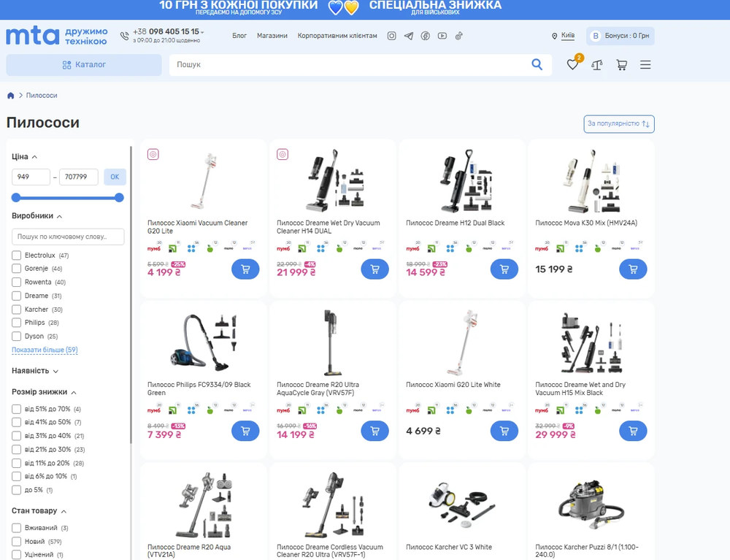The image size is (730, 560).
Task: Add Xiaomi Vacuum Cleaner G20 Lite to cart
Action: 245,269
